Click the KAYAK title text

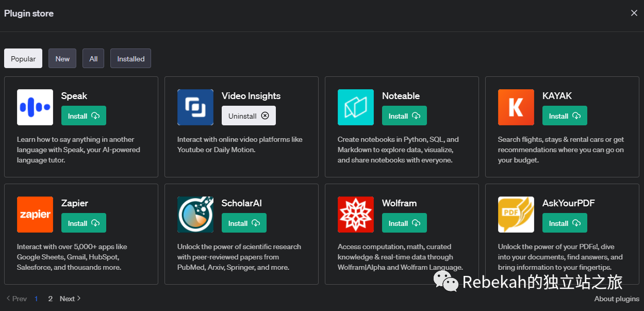(557, 96)
